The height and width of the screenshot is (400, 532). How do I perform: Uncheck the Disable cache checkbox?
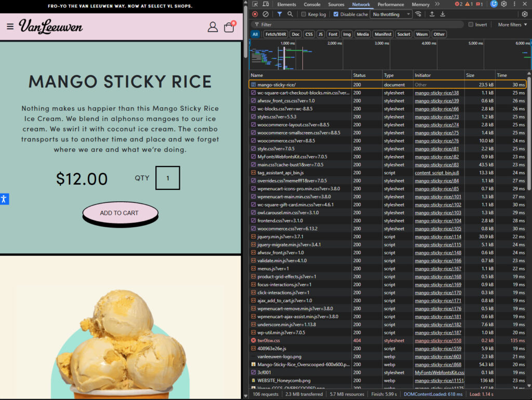(x=336, y=14)
